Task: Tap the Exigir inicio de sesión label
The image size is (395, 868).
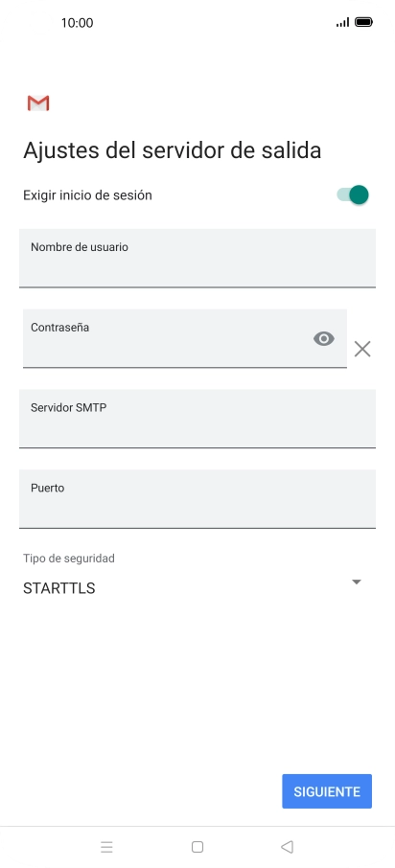Action: (x=87, y=195)
